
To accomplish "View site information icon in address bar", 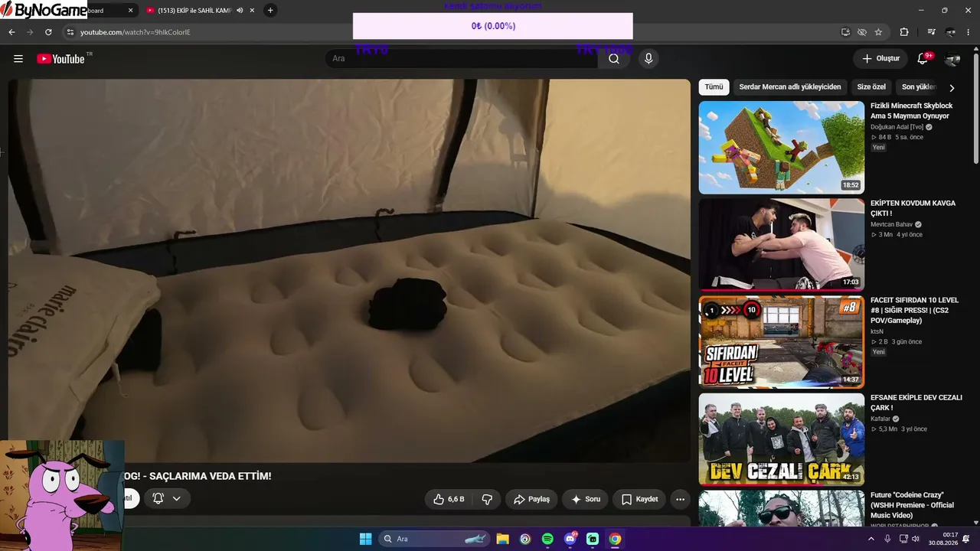I will (70, 32).
